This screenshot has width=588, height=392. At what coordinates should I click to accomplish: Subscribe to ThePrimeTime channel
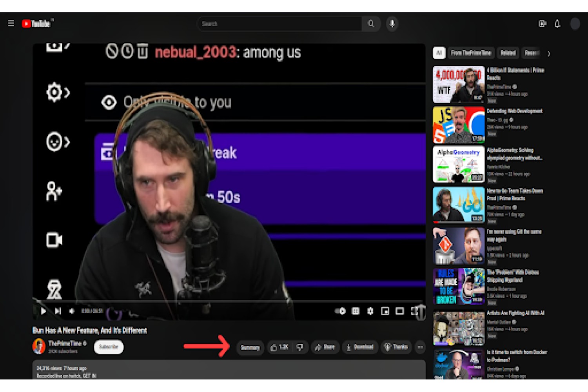click(109, 347)
